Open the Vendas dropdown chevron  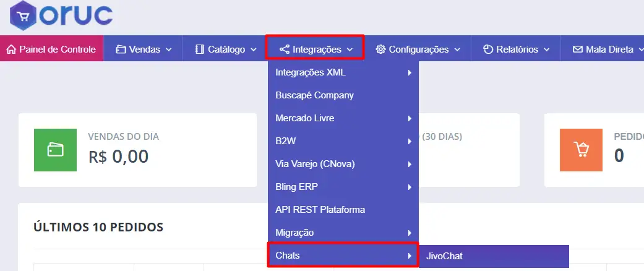click(x=169, y=49)
